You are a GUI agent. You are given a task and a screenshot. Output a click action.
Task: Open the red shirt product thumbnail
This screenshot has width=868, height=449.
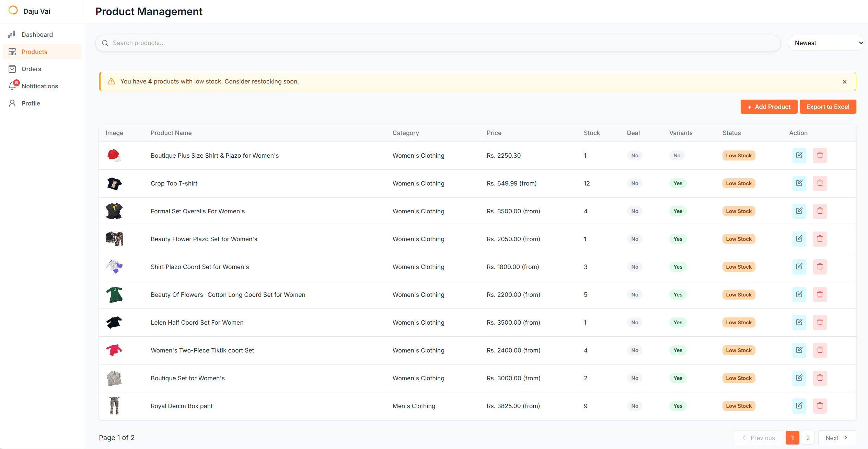tap(114, 155)
